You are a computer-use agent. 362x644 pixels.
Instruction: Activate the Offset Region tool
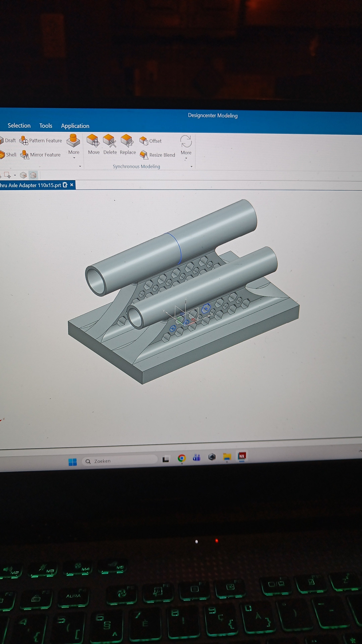pyautogui.click(x=150, y=141)
